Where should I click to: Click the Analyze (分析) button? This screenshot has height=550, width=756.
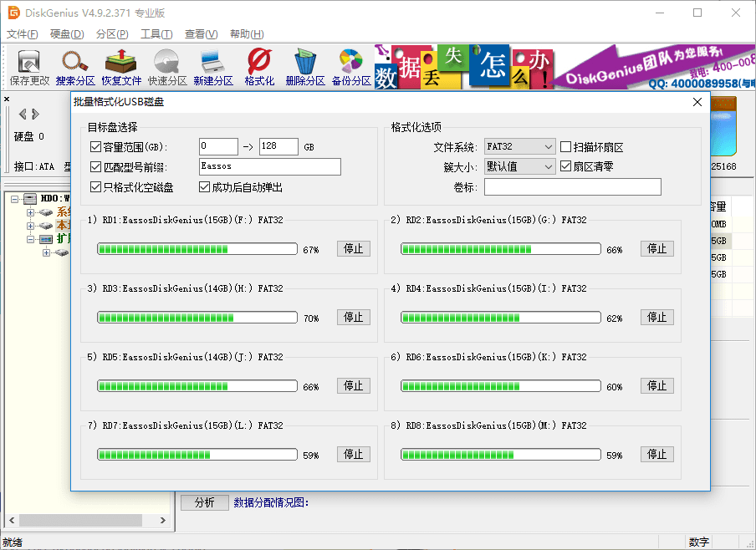[204, 502]
